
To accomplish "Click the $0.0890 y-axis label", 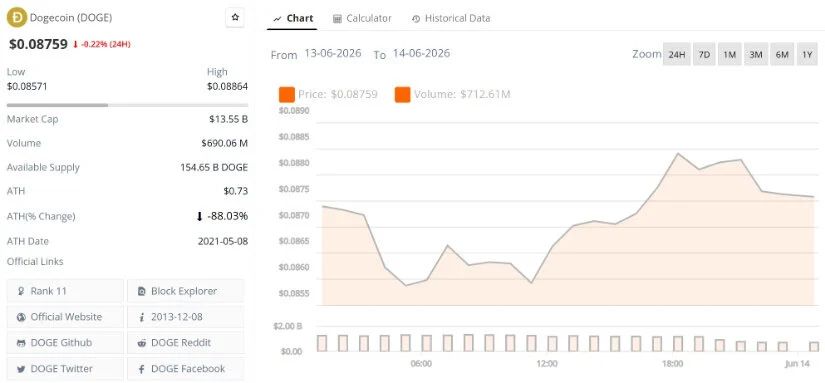I will (294, 111).
